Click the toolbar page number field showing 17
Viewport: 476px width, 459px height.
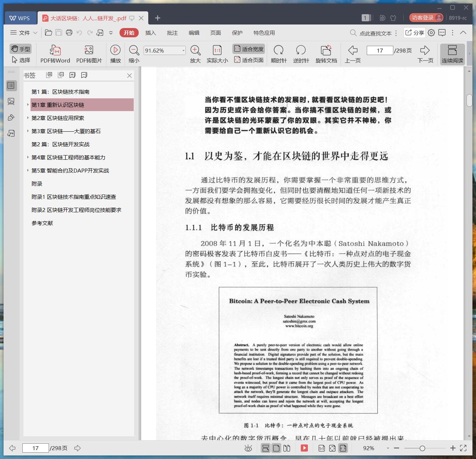380,50
